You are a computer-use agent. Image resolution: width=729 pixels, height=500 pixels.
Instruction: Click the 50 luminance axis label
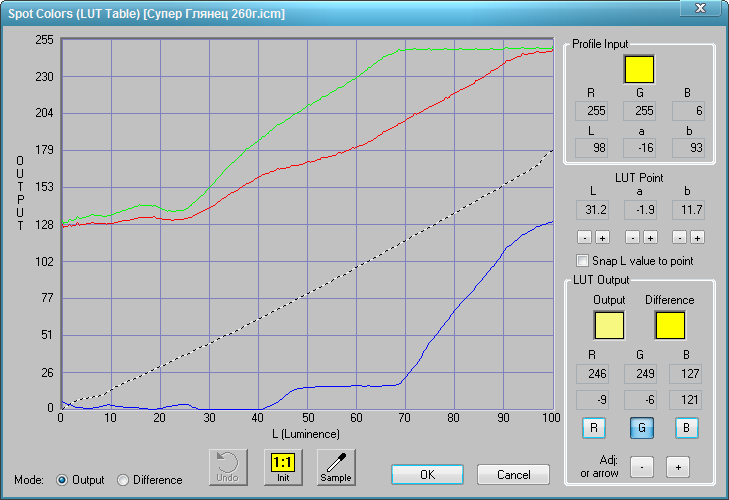pos(307,418)
